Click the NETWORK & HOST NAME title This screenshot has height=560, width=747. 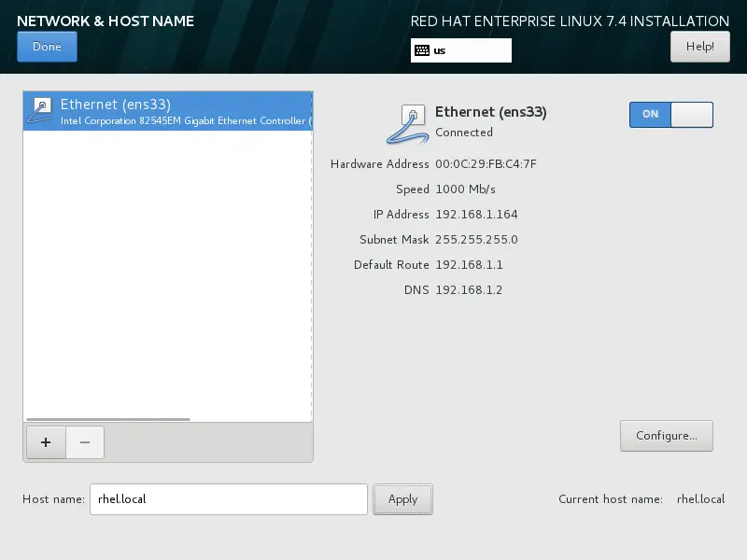click(106, 21)
